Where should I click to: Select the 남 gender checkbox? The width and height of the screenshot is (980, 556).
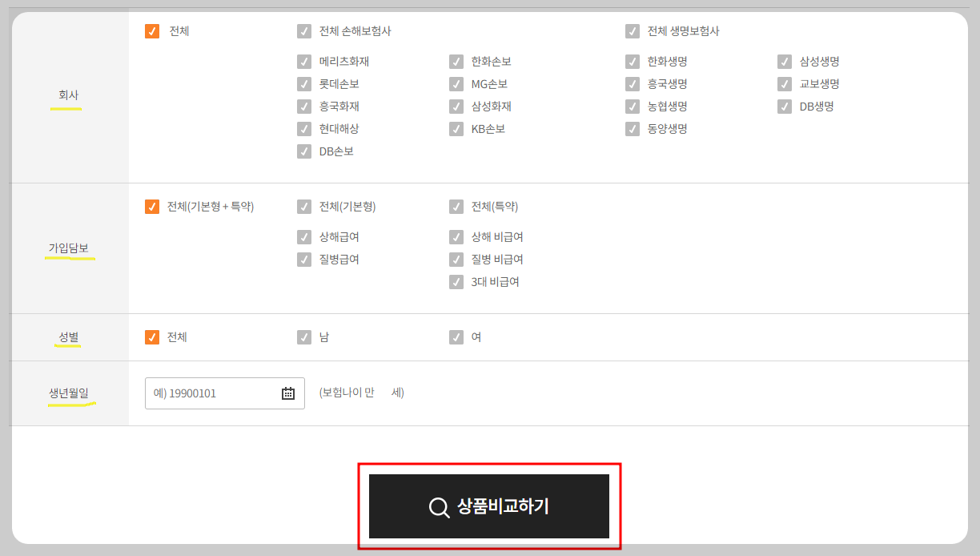303,337
